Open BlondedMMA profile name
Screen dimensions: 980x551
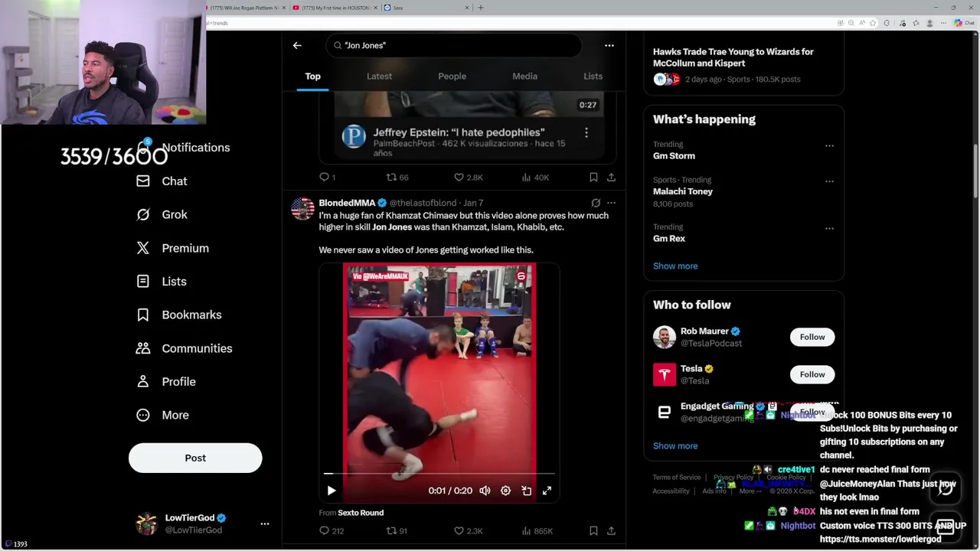point(347,203)
